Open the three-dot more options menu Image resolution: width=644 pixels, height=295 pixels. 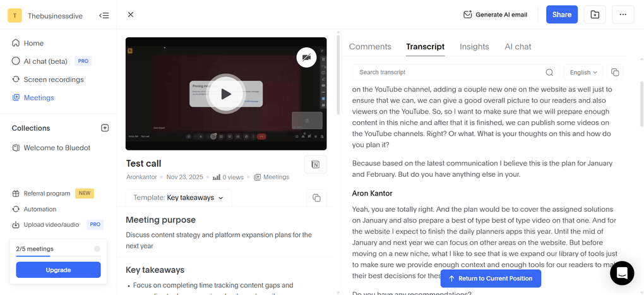623,15
